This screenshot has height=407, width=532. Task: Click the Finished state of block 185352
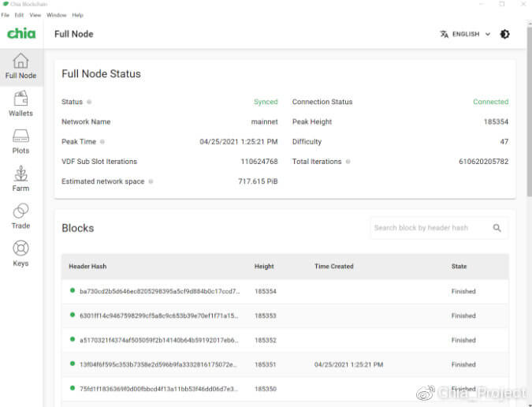pyautogui.click(x=463, y=340)
